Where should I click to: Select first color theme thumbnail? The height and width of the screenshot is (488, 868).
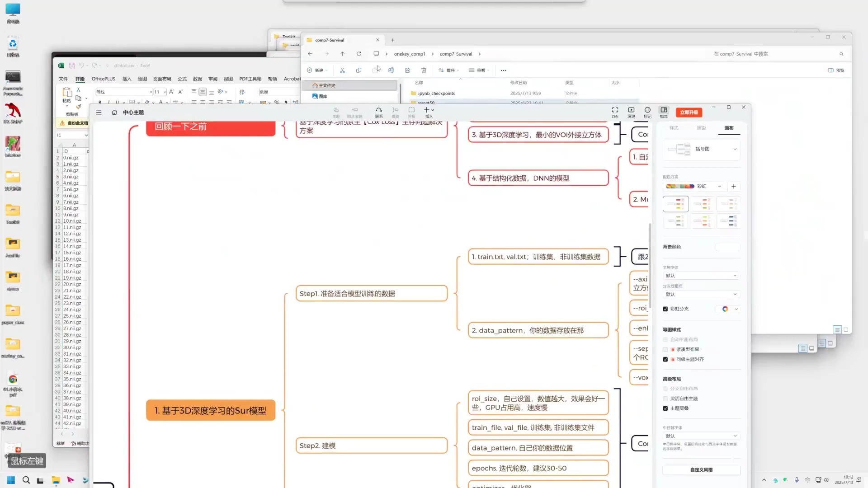(675, 204)
